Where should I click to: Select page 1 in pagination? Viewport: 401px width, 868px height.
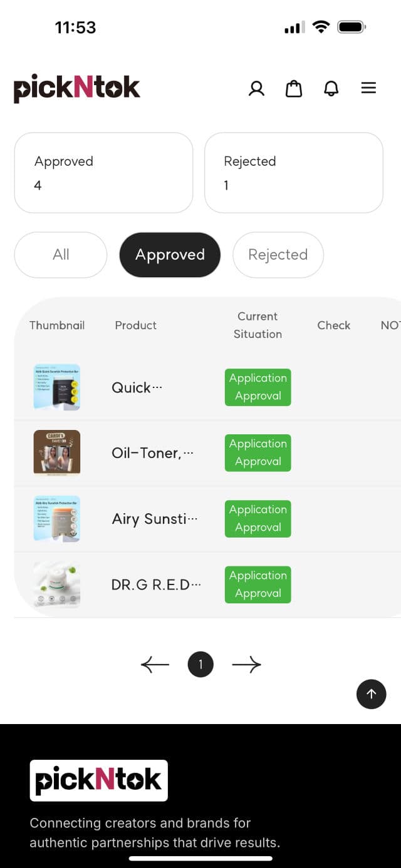200,665
